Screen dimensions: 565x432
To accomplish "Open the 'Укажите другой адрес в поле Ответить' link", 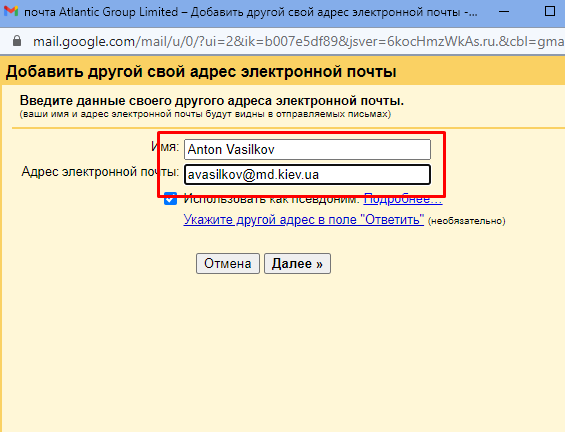I will point(304,219).
